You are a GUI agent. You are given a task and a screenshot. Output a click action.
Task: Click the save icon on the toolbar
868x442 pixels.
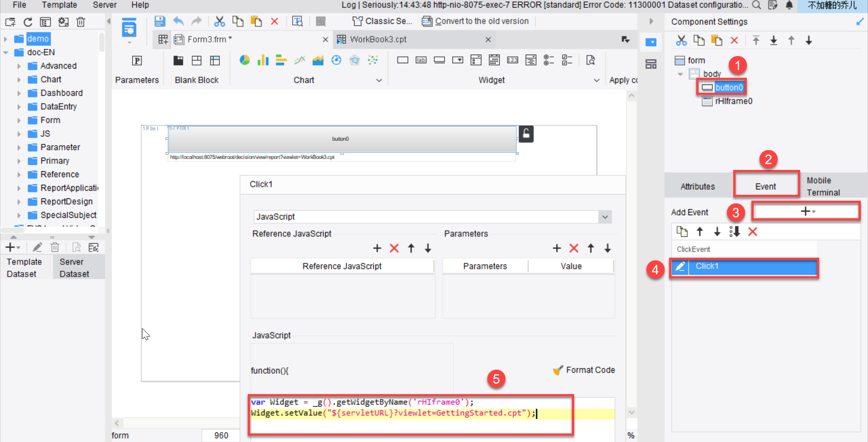click(x=160, y=21)
